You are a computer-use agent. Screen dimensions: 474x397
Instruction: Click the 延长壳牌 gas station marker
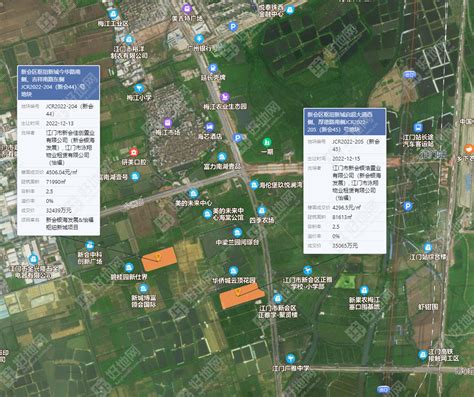pyautogui.click(x=213, y=69)
